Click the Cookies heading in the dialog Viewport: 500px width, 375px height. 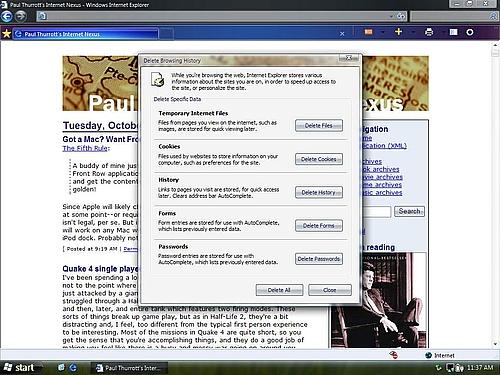pos(169,147)
